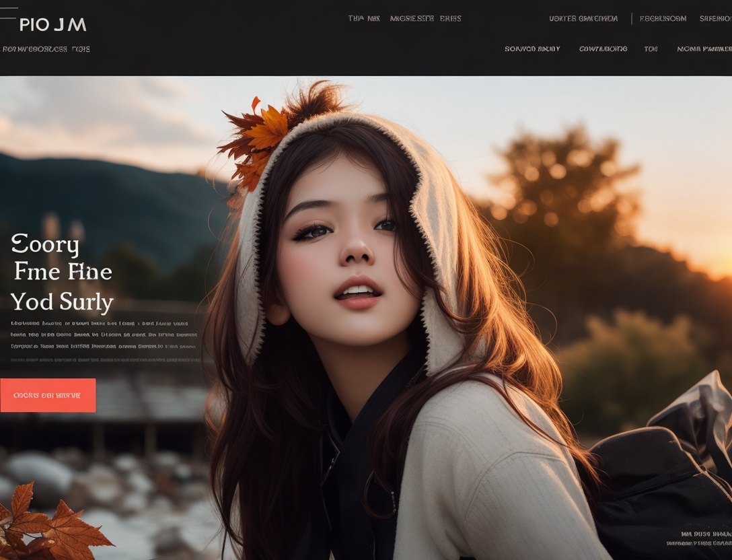Open the upper caption line at bottom-right

pos(705,534)
